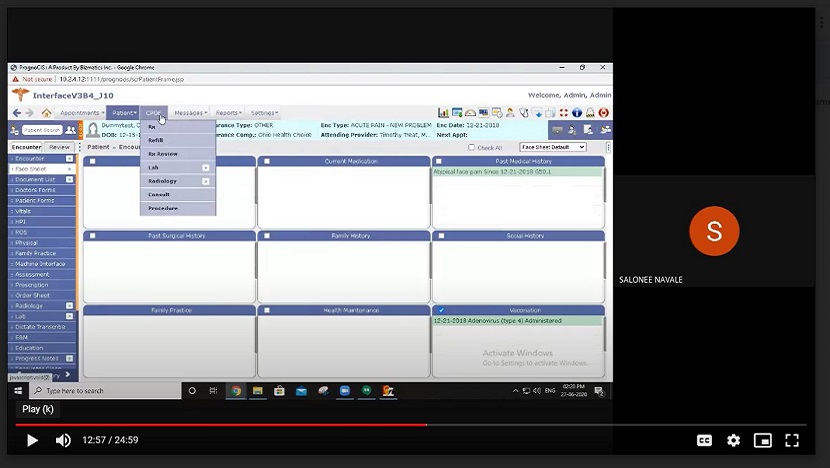Screen dimensions: 830x468
Task: Click the patient document icon in purple banner
Action: tap(588, 130)
